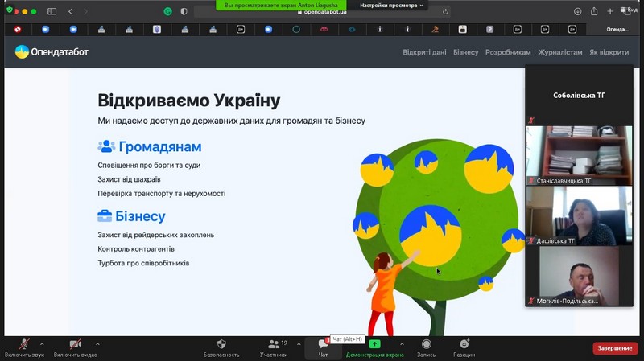This screenshot has height=361, width=644.
Task: Select the Могилів-Подільська video tile
Action: point(579,276)
